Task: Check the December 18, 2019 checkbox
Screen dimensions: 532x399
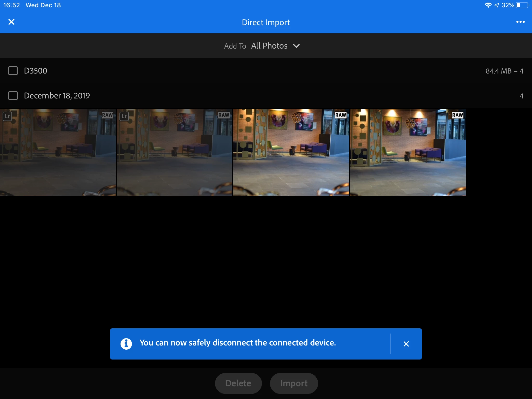Action: pyautogui.click(x=13, y=96)
